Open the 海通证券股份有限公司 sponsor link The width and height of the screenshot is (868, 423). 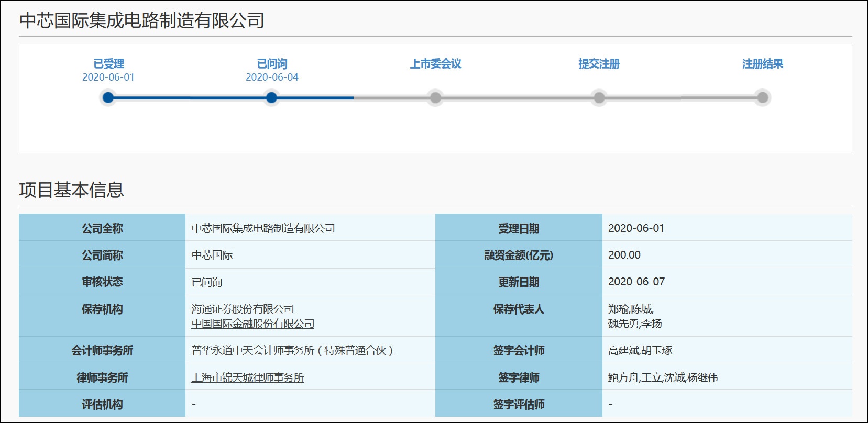(x=243, y=309)
